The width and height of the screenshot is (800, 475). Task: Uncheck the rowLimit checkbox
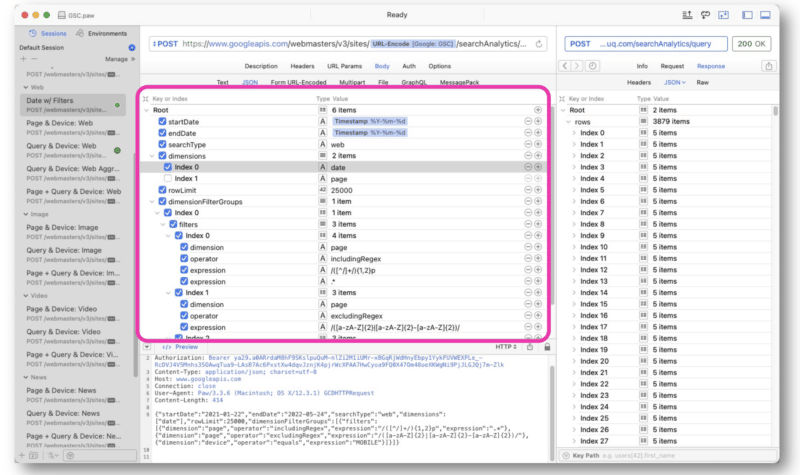(x=163, y=190)
